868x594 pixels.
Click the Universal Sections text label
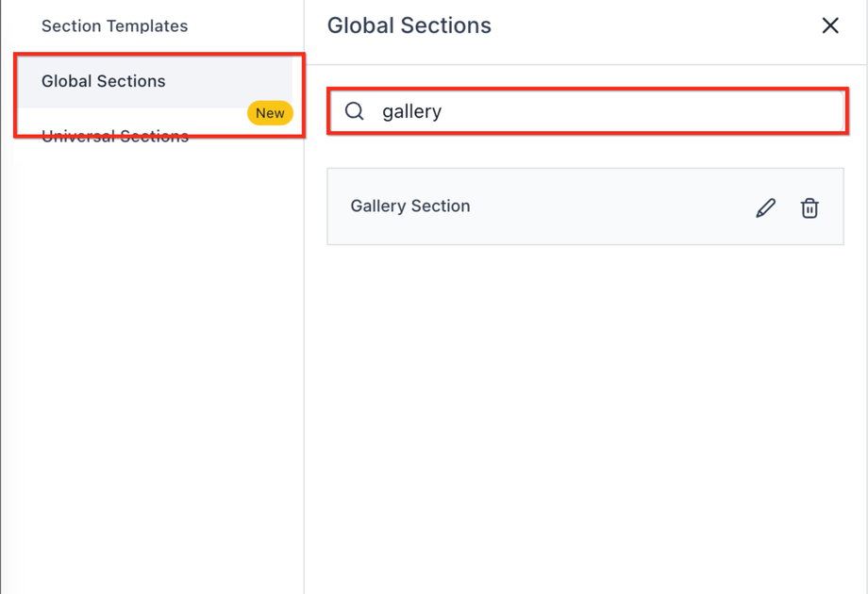coord(115,138)
